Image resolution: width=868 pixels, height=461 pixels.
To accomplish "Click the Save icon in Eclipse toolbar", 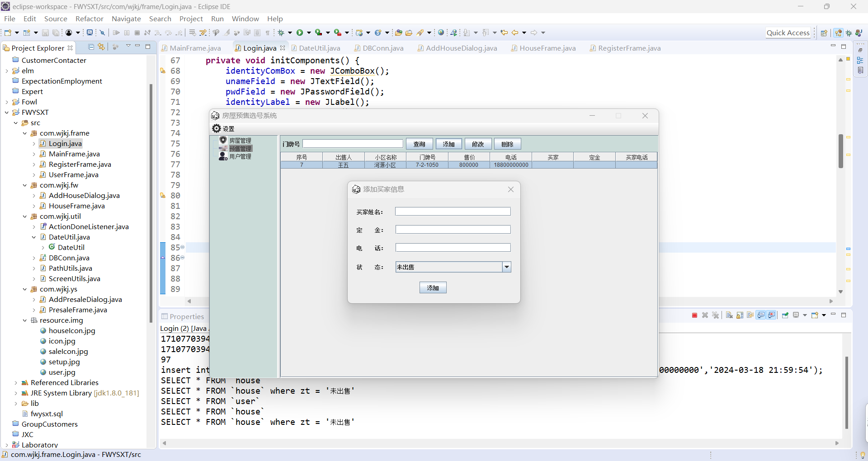I will tap(45, 33).
